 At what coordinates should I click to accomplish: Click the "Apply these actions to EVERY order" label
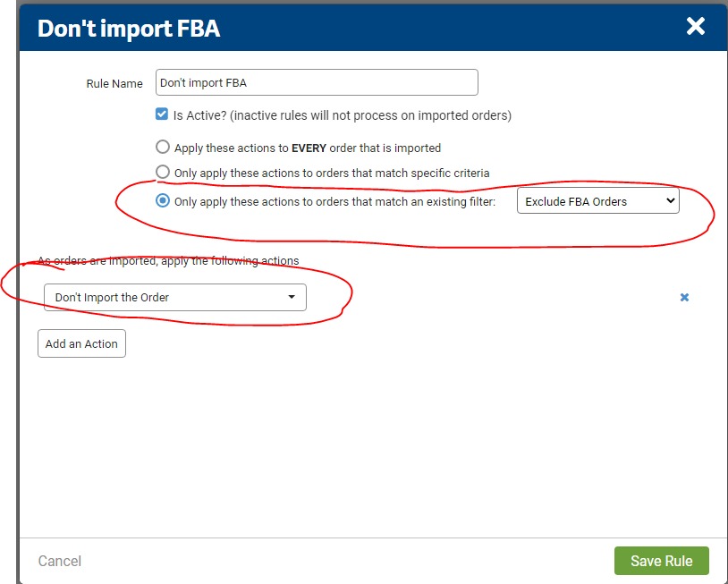point(308,148)
